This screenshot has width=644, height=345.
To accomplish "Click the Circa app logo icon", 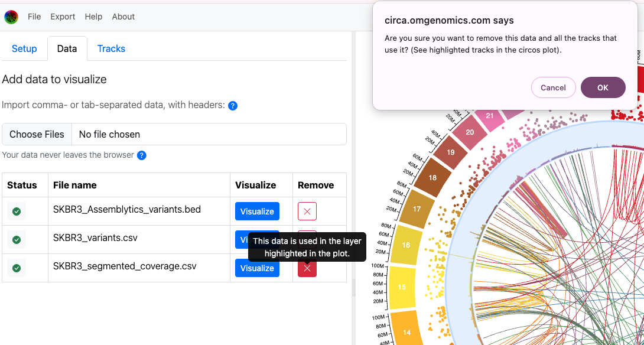I will pos(11,17).
